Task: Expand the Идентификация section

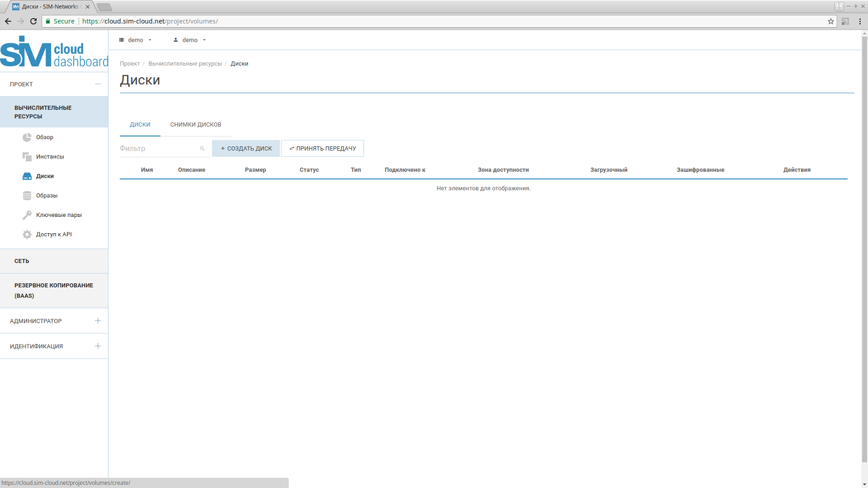Action: pos(98,346)
